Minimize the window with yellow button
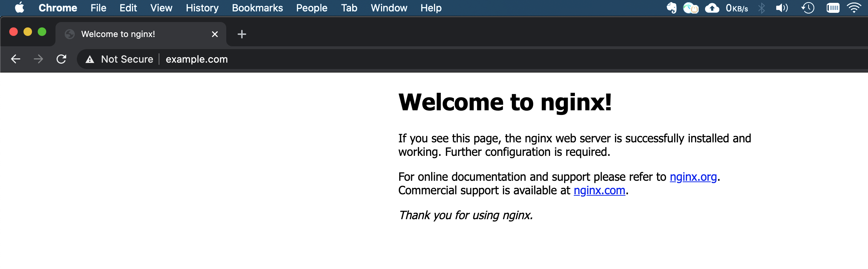The width and height of the screenshot is (868, 269). tap(28, 32)
